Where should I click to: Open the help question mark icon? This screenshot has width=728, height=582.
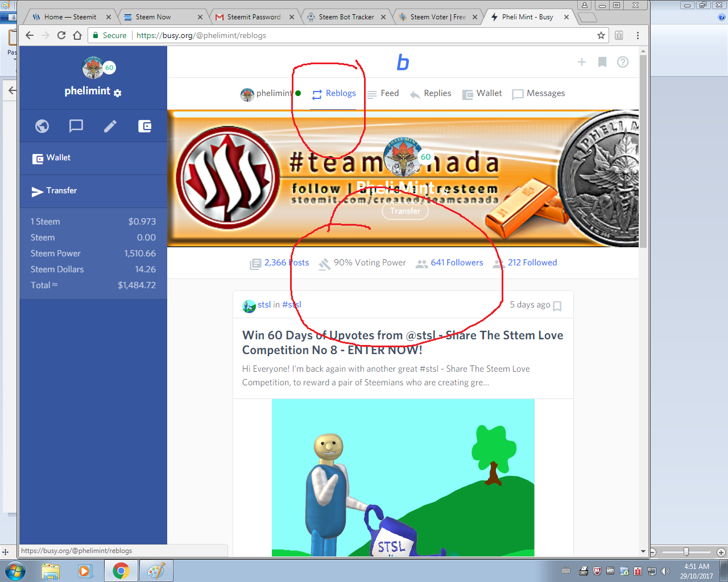pos(623,62)
